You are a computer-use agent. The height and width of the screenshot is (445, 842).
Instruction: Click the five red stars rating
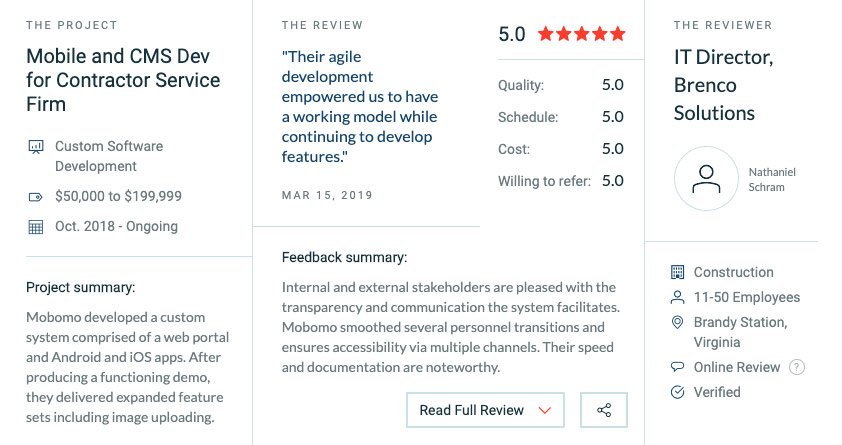pos(582,34)
